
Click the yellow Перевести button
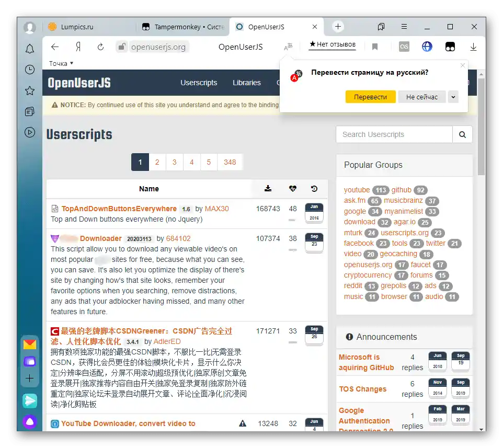tap(370, 97)
